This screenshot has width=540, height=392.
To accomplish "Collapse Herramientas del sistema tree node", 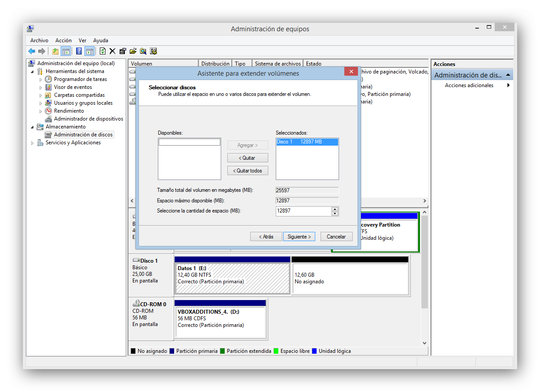I will coord(33,72).
